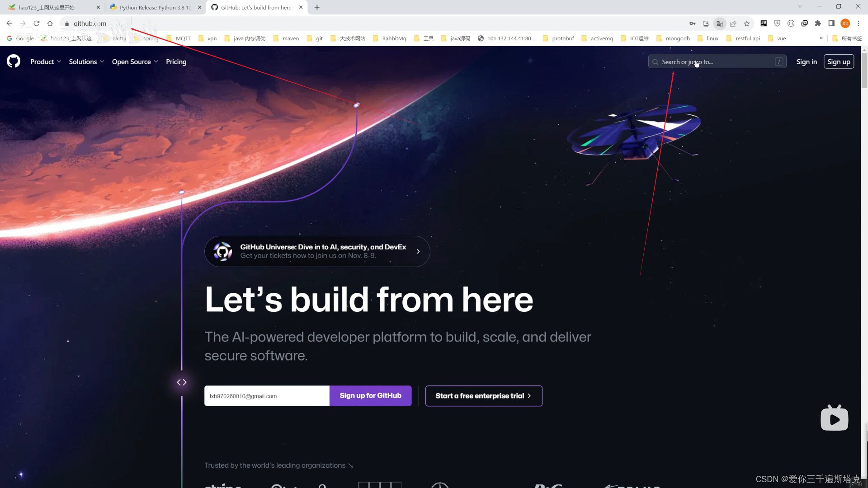Expand the Open Source dropdown menu
The width and height of the screenshot is (868, 488).
pos(135,62)
